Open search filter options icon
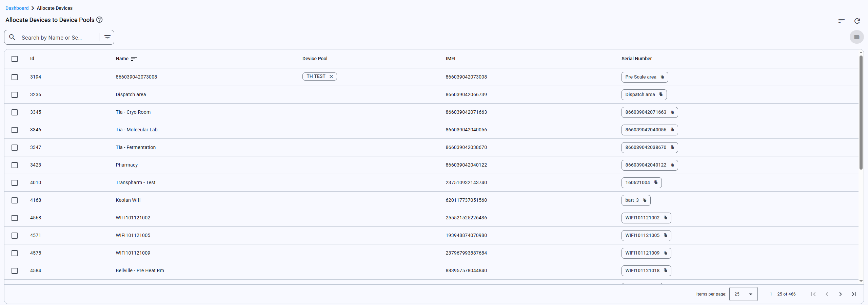This screenshot has height=305, width=868. [107, 37]
